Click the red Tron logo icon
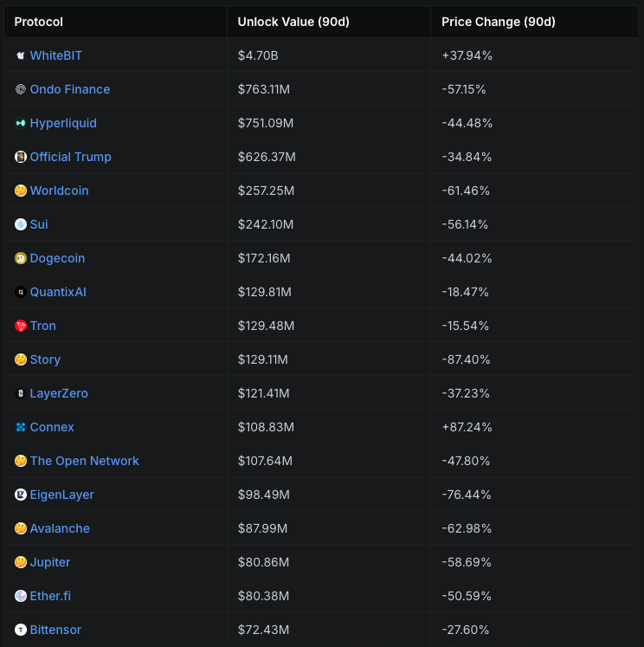 click(21, 326)
